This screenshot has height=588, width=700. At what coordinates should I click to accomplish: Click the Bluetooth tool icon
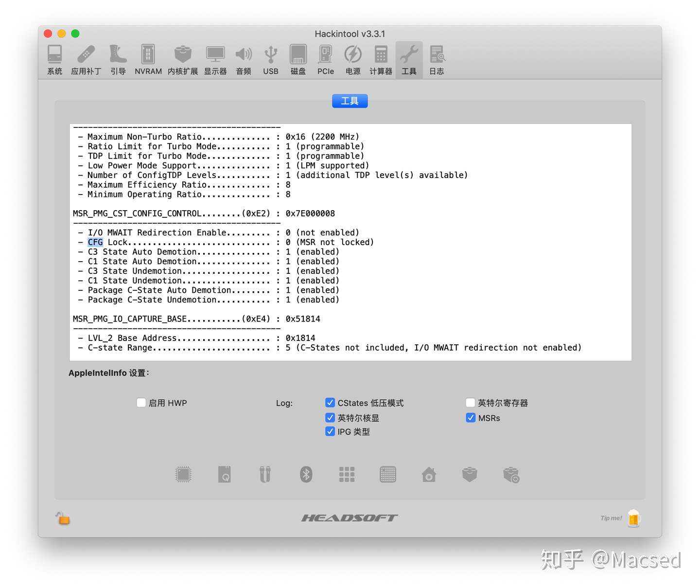point(306,474)
